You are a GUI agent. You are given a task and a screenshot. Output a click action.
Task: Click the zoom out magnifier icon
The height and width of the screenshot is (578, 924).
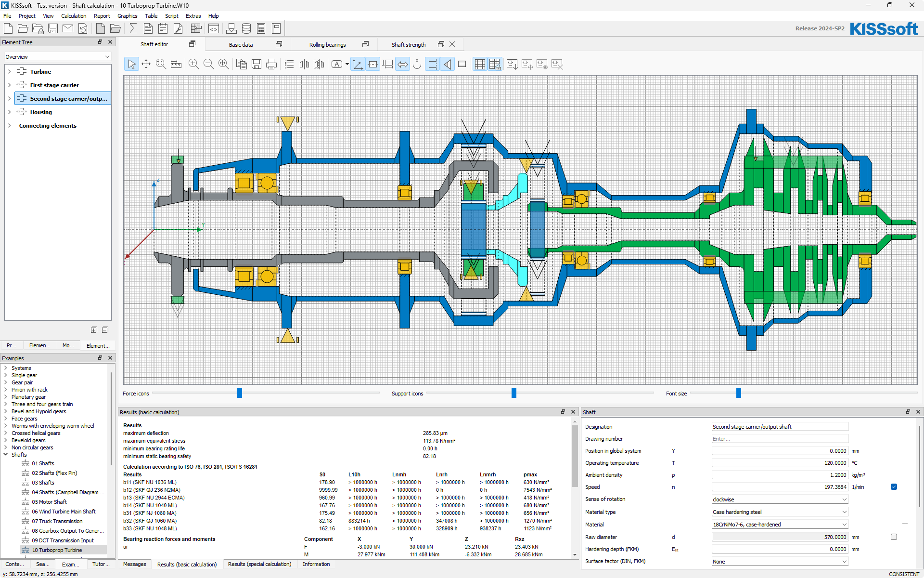pos(208,64)
